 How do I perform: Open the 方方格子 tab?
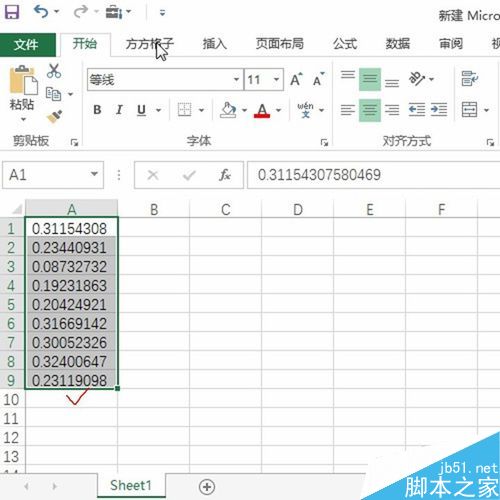click(x=150, y=44)
